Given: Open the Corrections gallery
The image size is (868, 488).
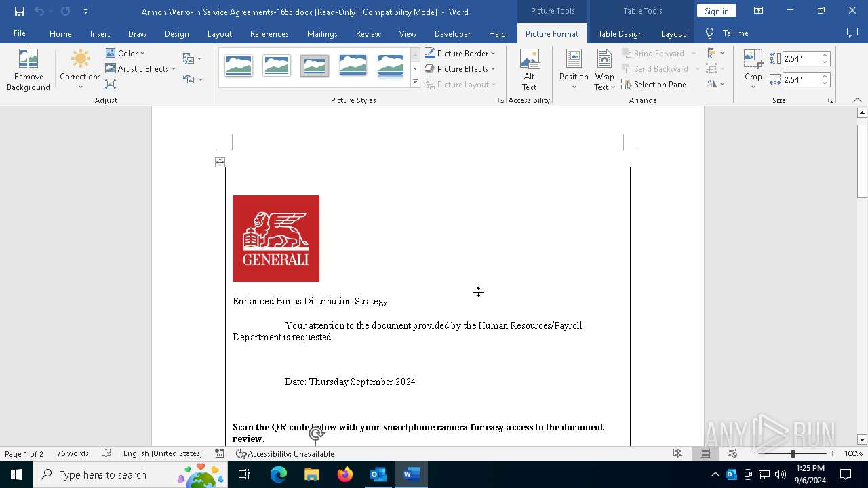Looking at the screenshot, I should click(80, 70).
